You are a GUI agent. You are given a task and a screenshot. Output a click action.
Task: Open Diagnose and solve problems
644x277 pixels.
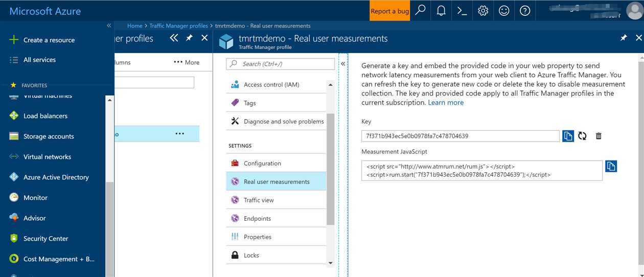[x=276, y=122]
